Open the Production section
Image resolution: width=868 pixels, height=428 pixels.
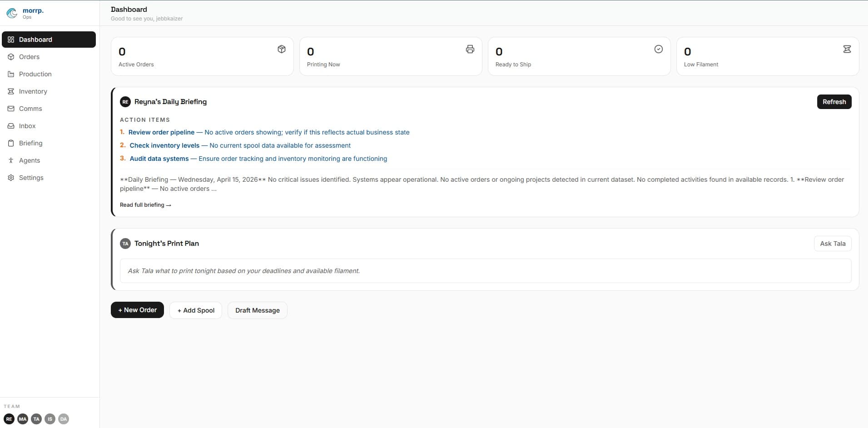tap(49, 74)
